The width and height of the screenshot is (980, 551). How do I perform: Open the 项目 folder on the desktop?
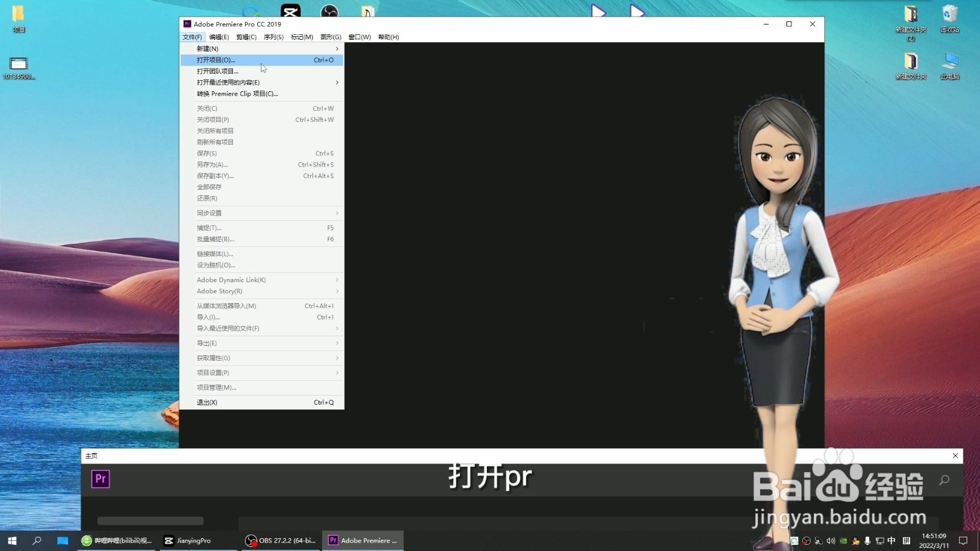18,18
